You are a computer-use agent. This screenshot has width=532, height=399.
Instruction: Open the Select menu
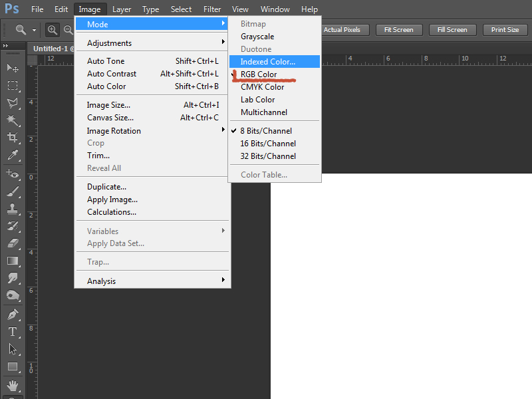coord(181,9)
